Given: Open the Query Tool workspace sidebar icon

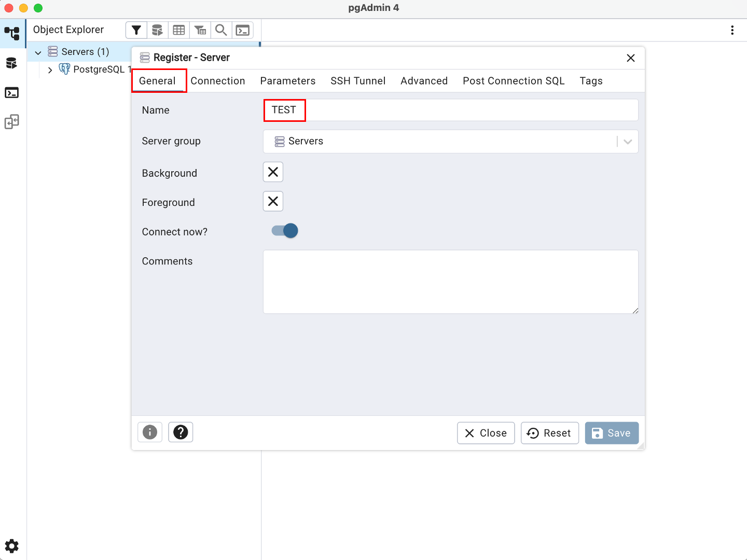Looking at the screenshot, I should [x=11, y=63].
